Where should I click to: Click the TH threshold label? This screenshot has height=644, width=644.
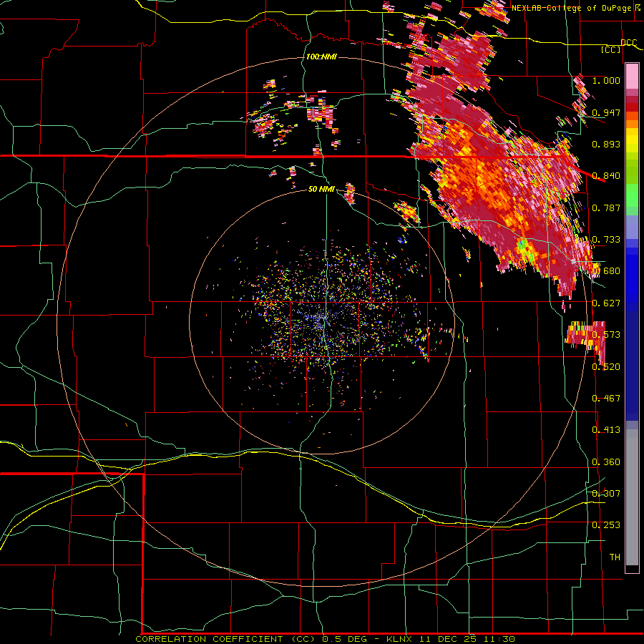(615, 557)
